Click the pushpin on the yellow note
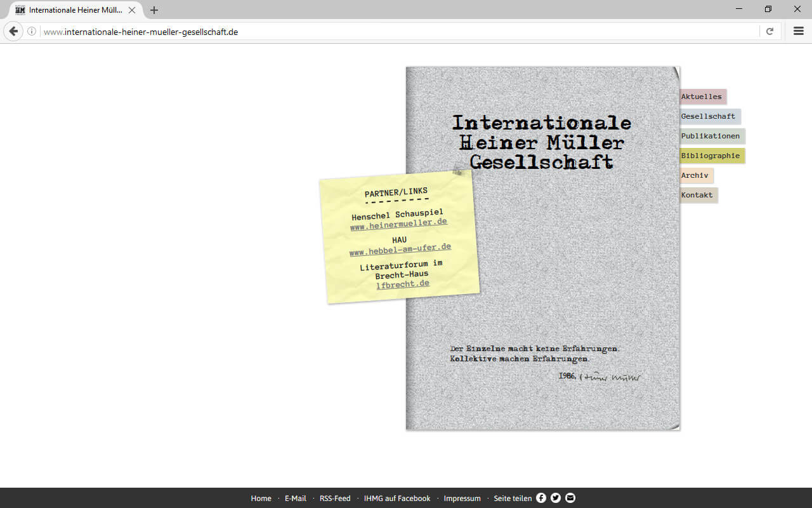The width and height of the screenshot is (812, 508). pyautogui.click(x=458, y=170)
